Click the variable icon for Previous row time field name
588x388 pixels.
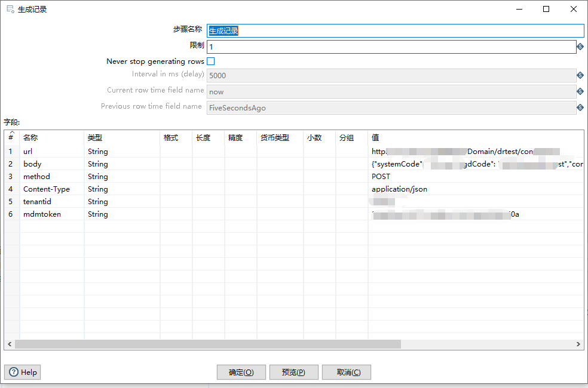[x=579, y=106]
